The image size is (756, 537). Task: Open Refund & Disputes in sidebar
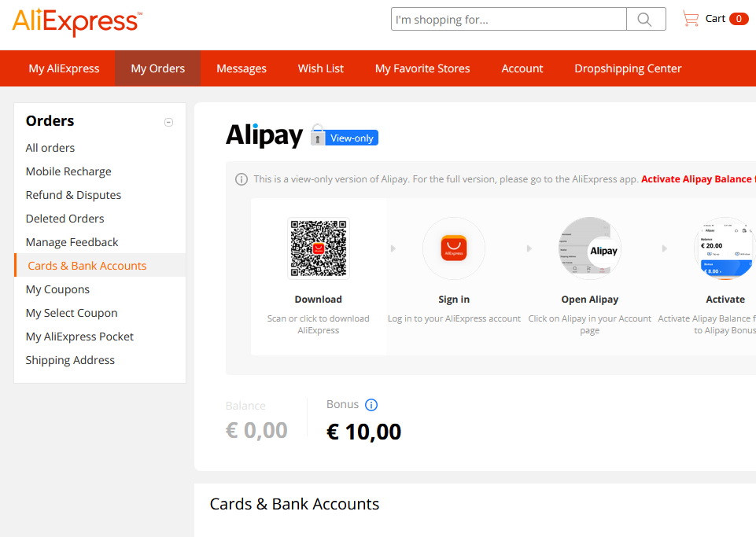pyautogui.click(x=73, y=195)
